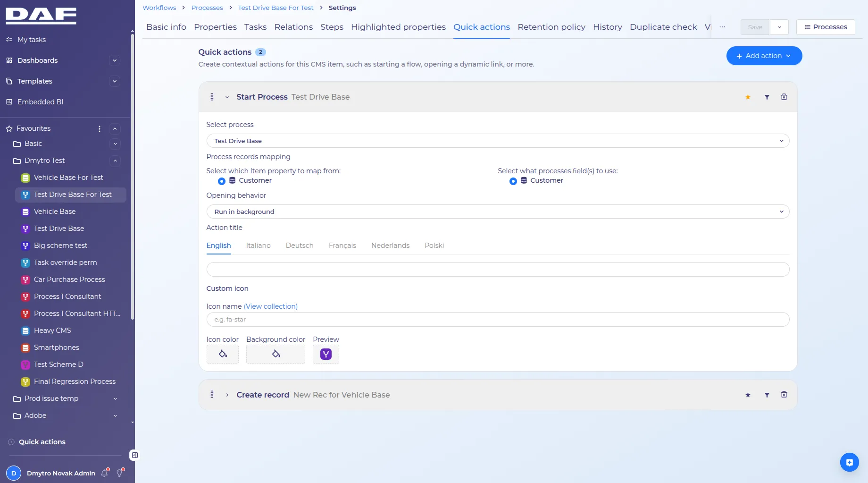Select Customer item property radio button

pyautogui.click(x=221, y=181)
